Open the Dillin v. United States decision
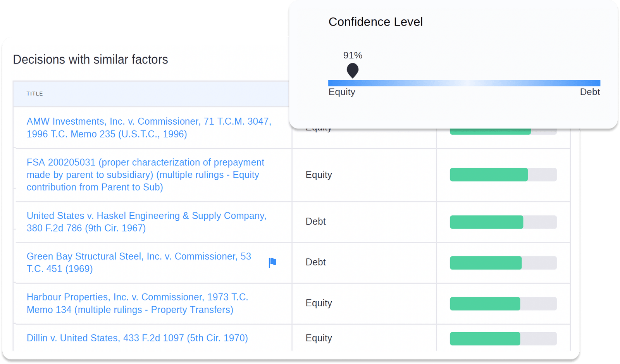Image resolution: width=620 pixels, height=364 pixels. point(137,338)
